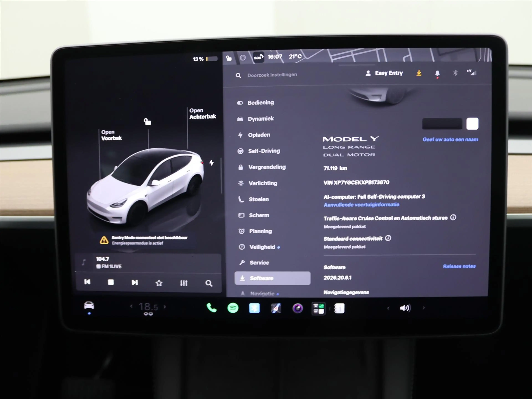The image size is (532, 399).
Task: Select the Software menu item
Action: pyautogui.click(x=273, y=278)
